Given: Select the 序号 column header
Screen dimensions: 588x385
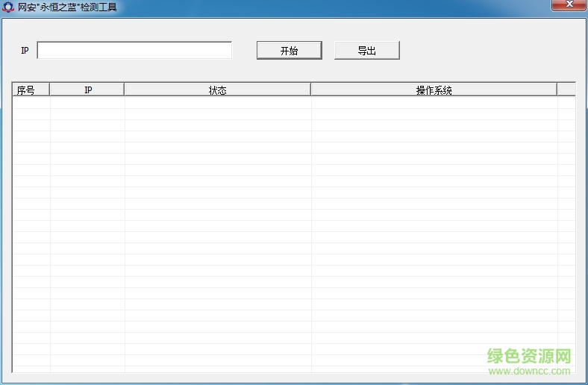Looking at the screenshot, I should point(31,90).
